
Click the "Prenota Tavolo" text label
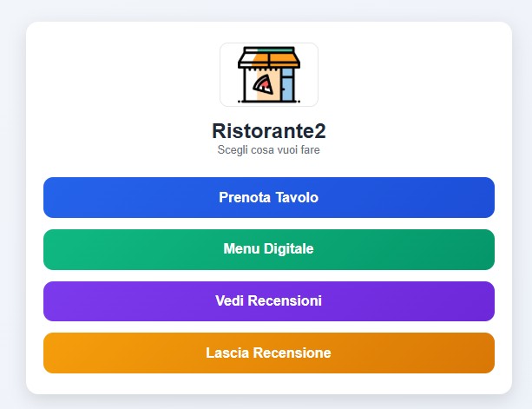[x=268, y=198]
